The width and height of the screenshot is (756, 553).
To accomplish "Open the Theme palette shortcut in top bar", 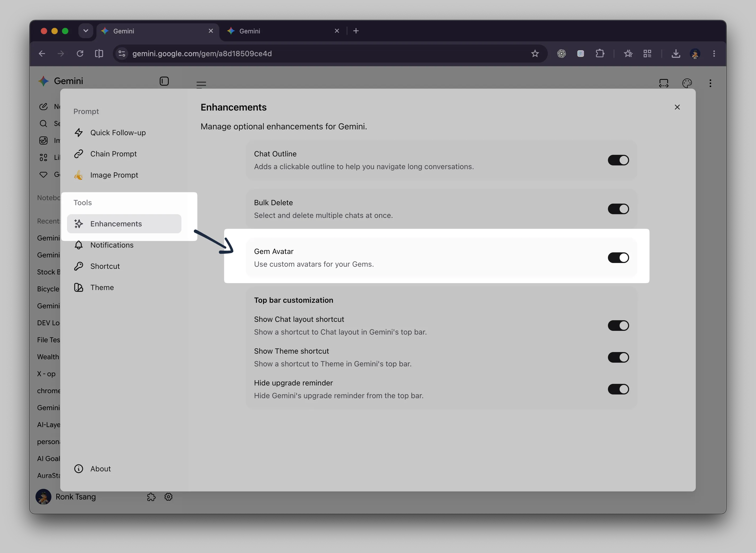I will 687,83.
